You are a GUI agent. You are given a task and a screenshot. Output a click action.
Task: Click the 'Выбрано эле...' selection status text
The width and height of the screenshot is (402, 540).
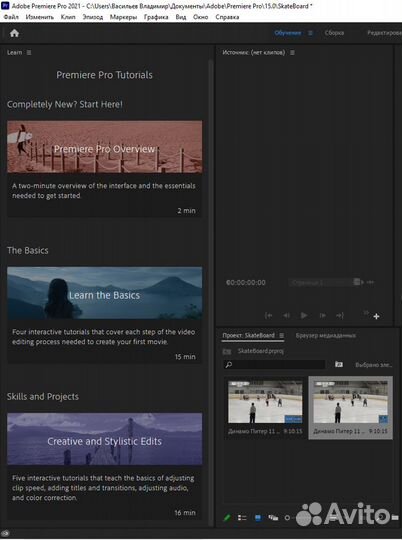click(x=374, y=365)
